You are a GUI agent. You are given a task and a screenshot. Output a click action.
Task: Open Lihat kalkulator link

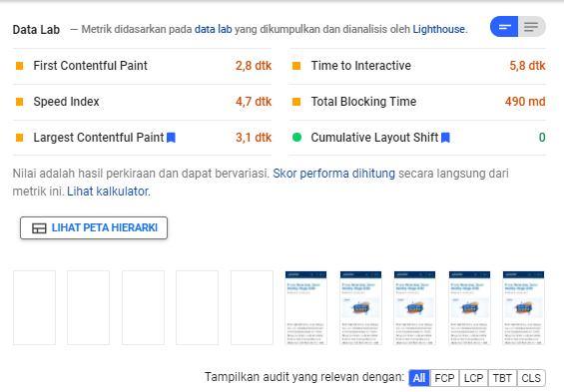pos(108,192)
